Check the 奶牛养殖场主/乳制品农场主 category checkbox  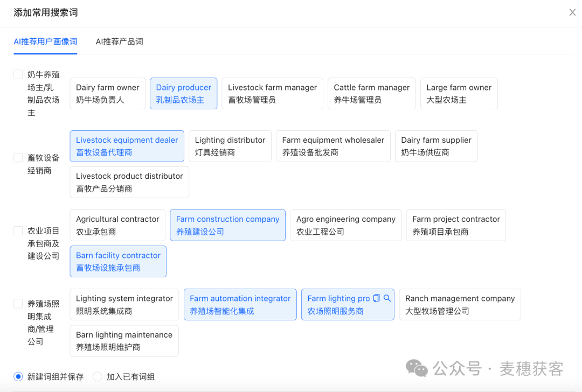[x=18, y=74]
